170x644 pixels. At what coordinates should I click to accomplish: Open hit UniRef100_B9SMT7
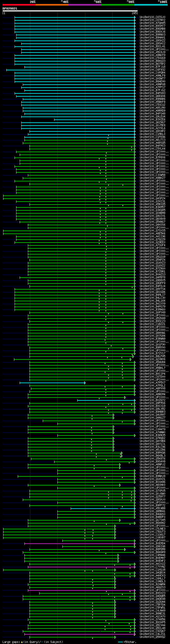click(152, 26)
